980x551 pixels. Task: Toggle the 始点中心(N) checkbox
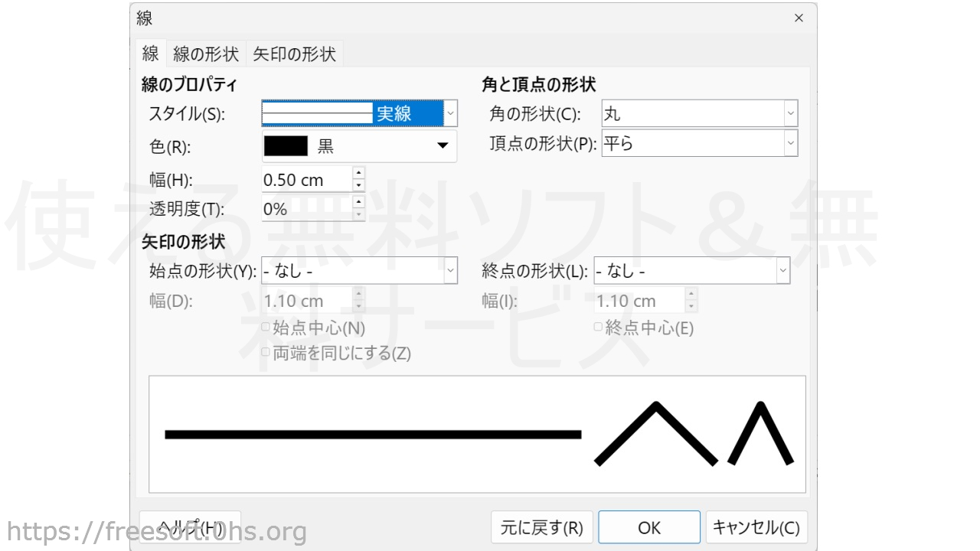pos(266,328)
